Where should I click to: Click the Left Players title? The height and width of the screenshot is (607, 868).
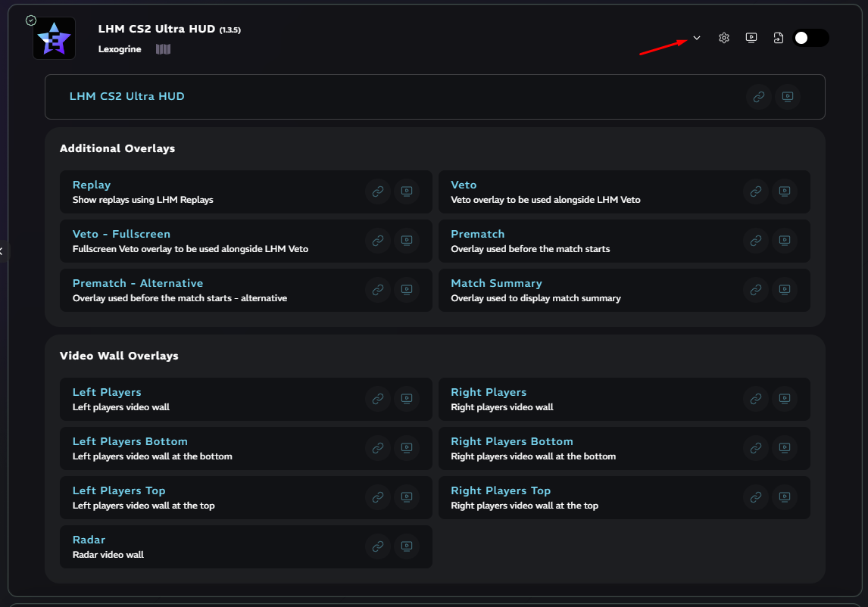[x=107, y=392]
